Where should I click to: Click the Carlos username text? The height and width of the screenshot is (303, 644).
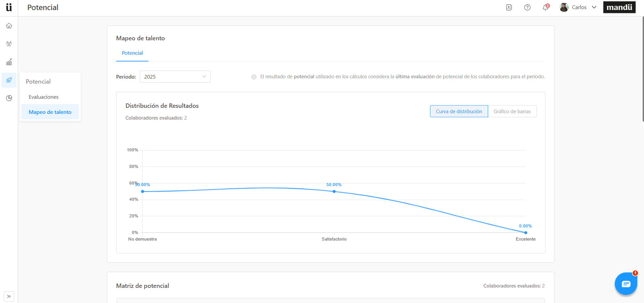(579, 7)
